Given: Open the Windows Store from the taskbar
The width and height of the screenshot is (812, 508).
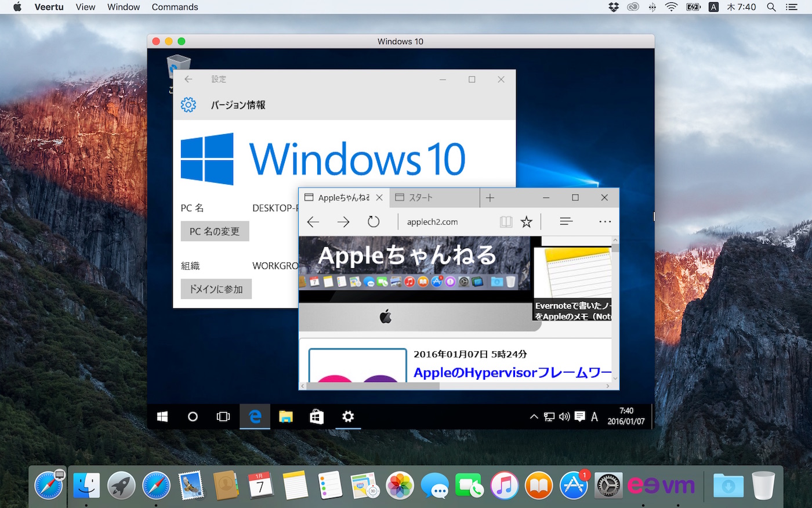Looking at the screenshot, I should tap(317, 417).
